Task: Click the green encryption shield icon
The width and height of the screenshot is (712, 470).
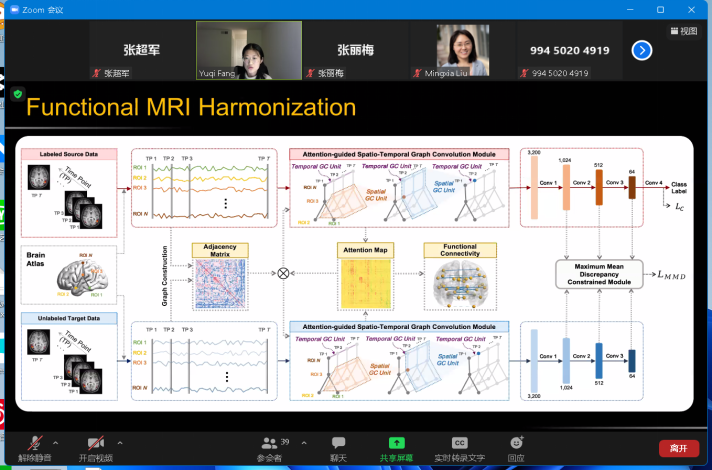Action: click(18, 93)
